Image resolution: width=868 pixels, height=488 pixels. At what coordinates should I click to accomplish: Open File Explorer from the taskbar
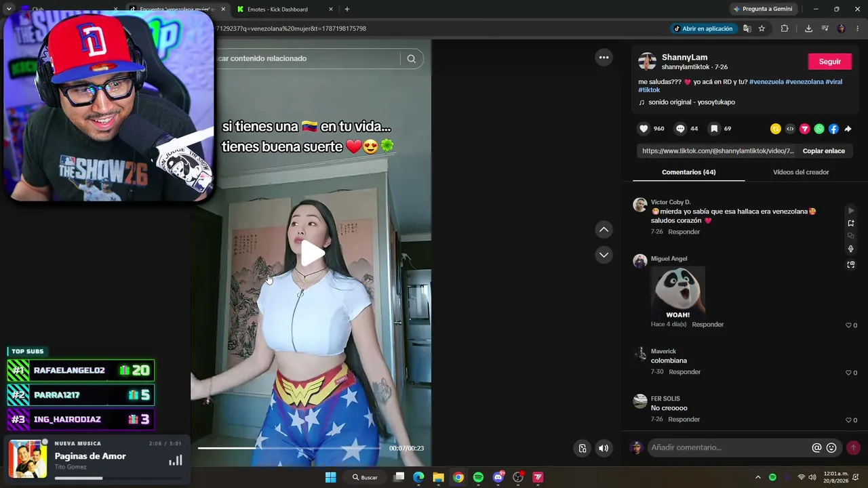point(439,477)
